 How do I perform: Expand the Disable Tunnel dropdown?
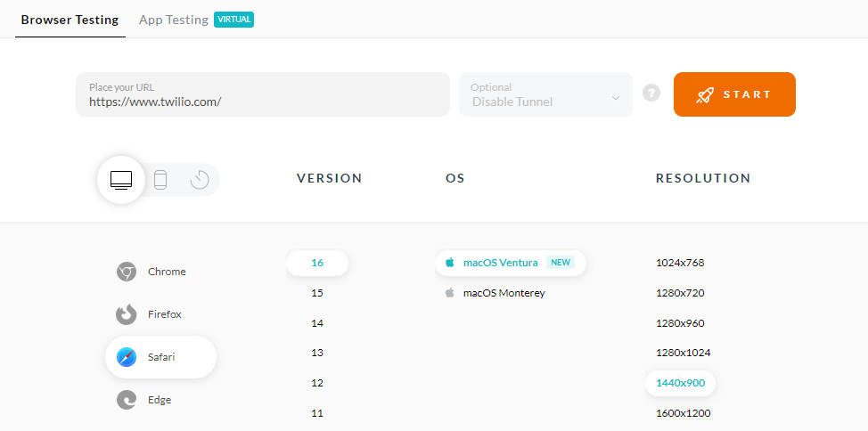(545, 94)
